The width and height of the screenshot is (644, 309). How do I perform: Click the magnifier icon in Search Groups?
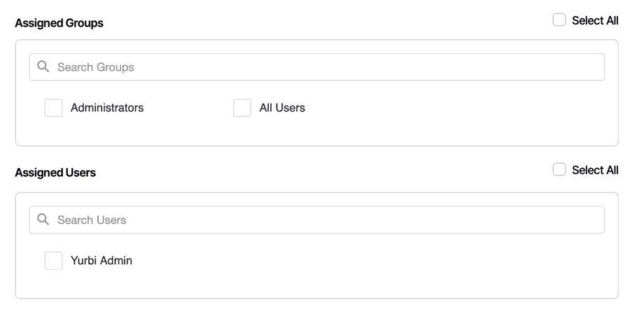tap(43, 67)
